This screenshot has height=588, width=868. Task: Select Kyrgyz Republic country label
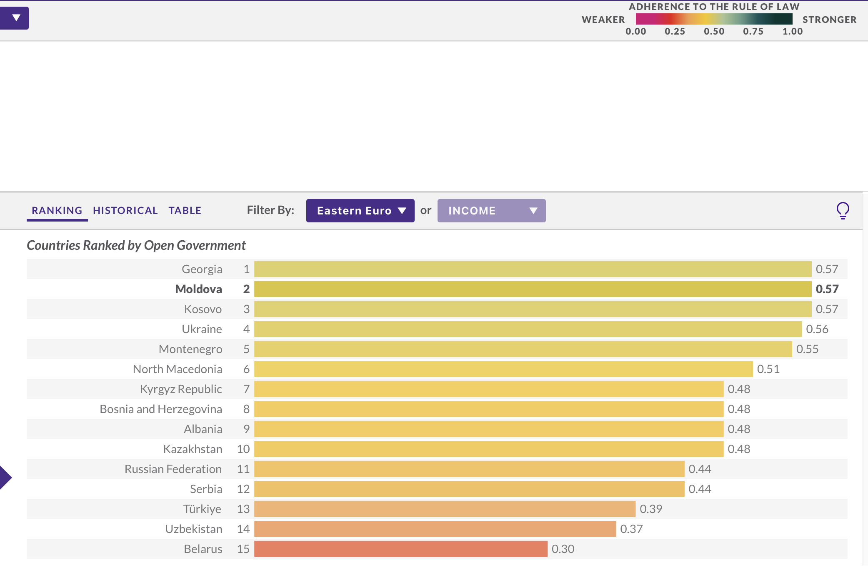[x=181, y=389]
